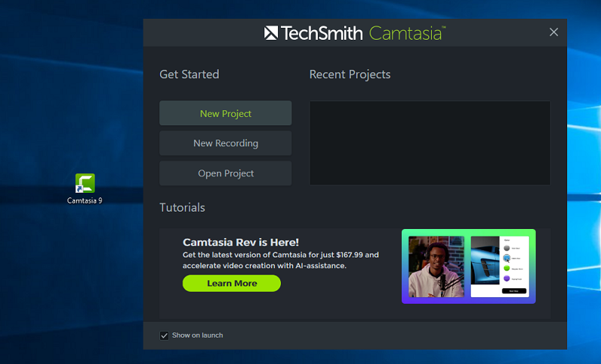Image resolution: width=601 pixels, height=364 pixels.
Task: Click the green Learn More button
Action: coord(231,283)
